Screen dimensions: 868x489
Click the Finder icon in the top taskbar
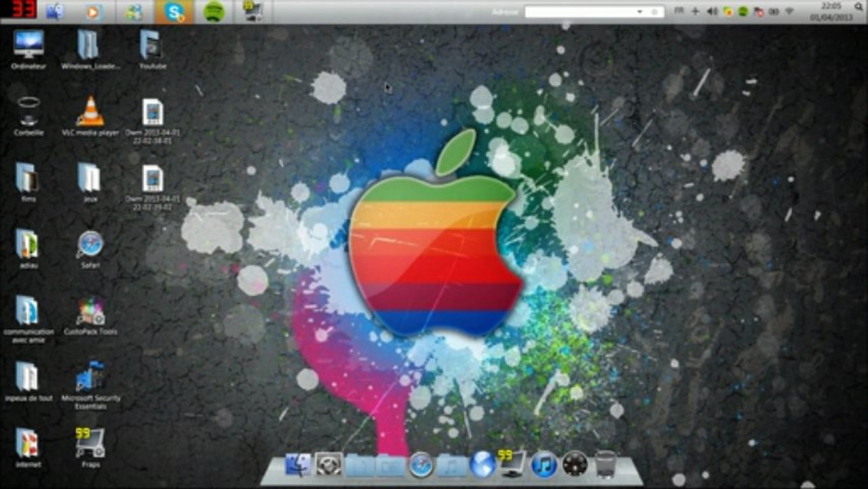tap(55, 12)
